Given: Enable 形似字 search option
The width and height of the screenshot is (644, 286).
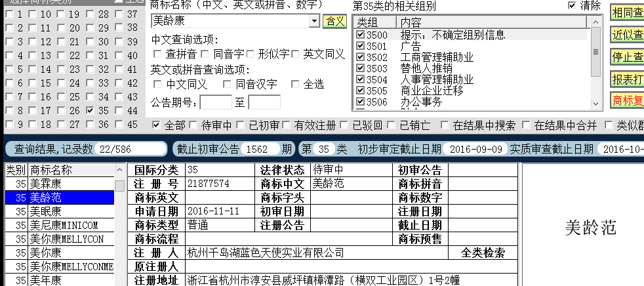Looking at the screenshot, I should tap(250, 54).
